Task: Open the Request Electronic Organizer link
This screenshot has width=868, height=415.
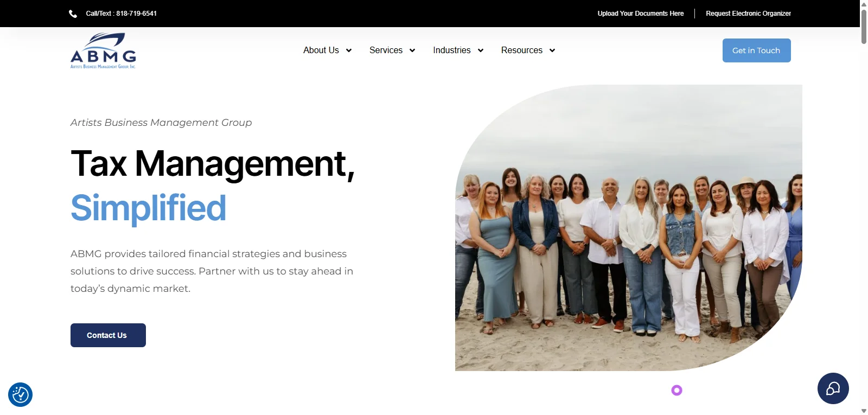Action: point(748,14)
